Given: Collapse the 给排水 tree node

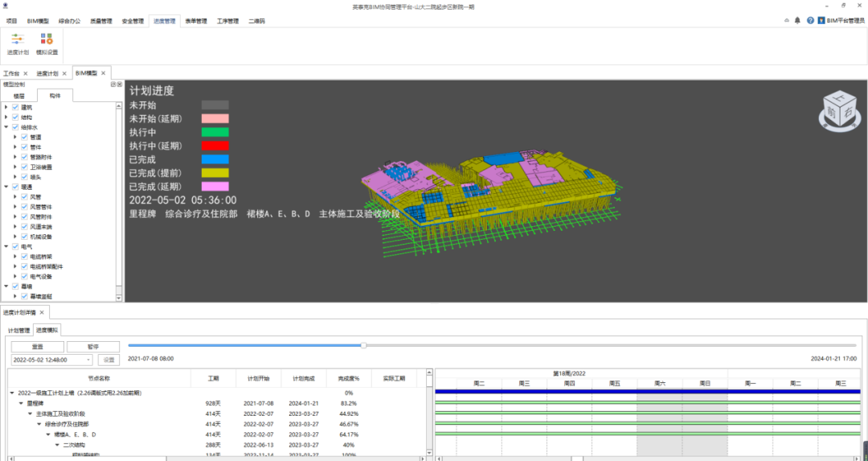Looking at the screenshot, I should coord(6,127).
